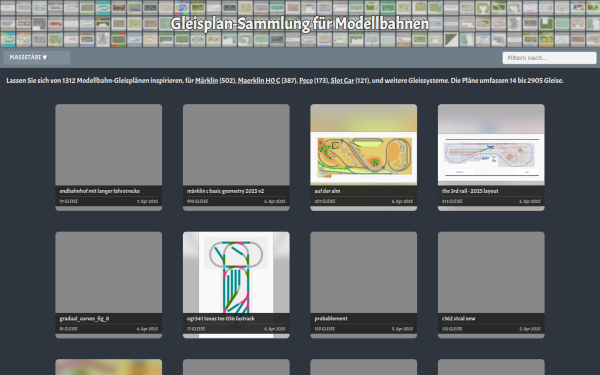Click the 'gradual_curves_fig_8' title
This screenshot has height=375, width=600.
[x=84, y=318]
